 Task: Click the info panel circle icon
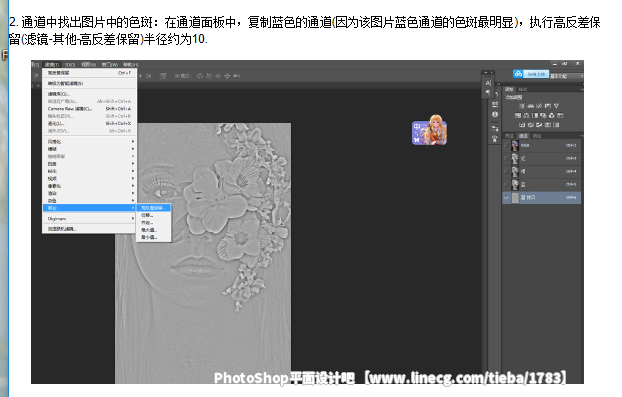495,114
